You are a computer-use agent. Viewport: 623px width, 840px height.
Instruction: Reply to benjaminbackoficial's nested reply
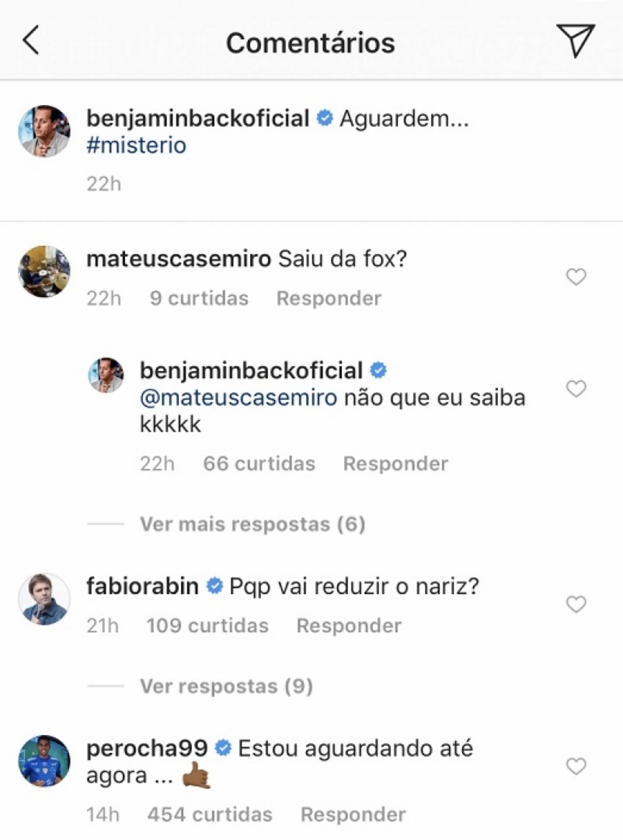(x=395, y=464)
